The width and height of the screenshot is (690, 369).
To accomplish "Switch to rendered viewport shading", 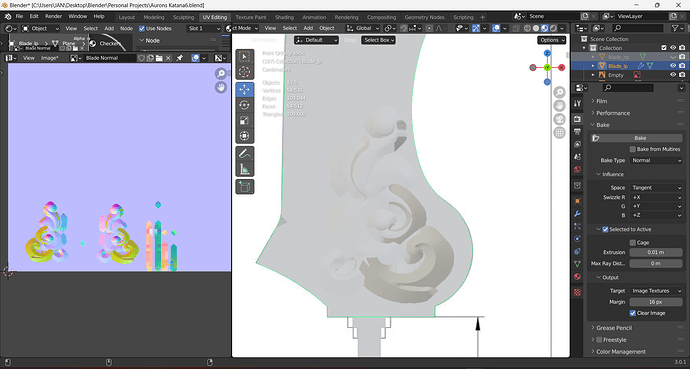I will (553, 28).
